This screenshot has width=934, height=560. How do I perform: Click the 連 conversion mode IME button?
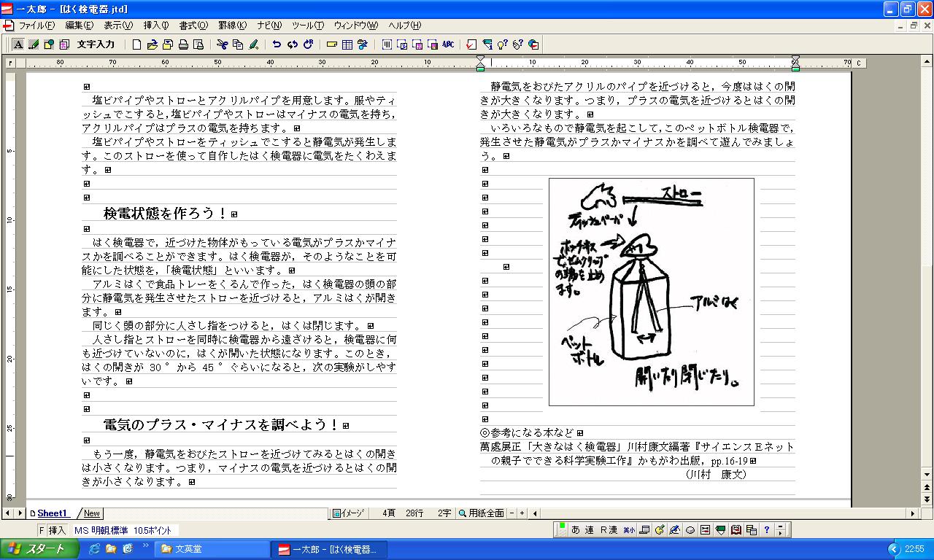[590, 530]
